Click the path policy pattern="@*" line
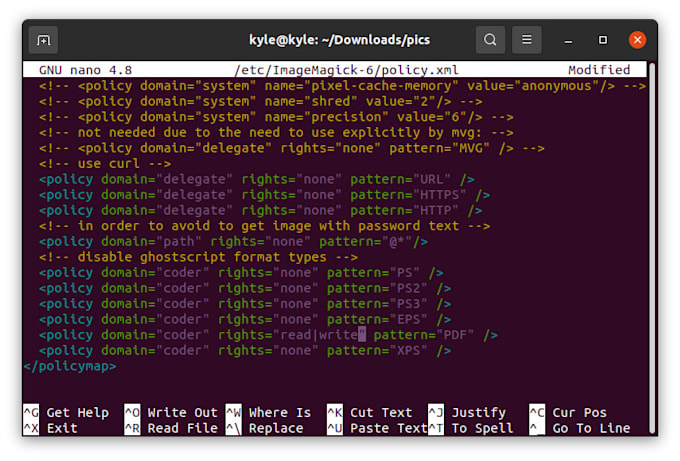680x461 pixels. coord(233,241)
